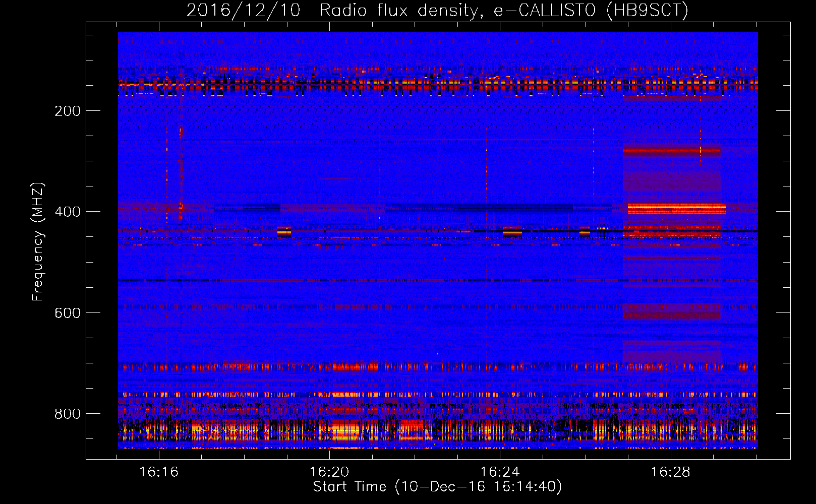This screenshot has height=504, width=816.
Task: Click the 400 frequency tick label
Action: [x=67, y=212]
